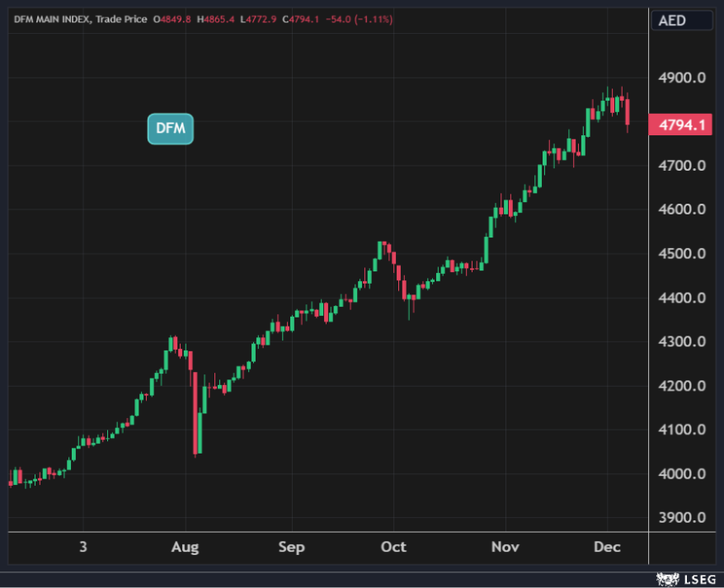Click the Aug label on time axis
Screen dimensions: 724x588
(x=186, y=548)
